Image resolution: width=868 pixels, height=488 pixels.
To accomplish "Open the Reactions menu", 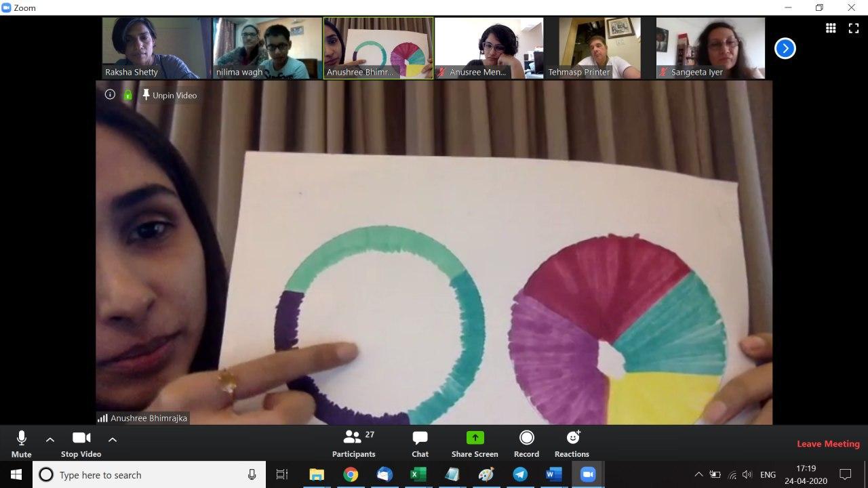I will pyautogui.click(x=572, y=443).
